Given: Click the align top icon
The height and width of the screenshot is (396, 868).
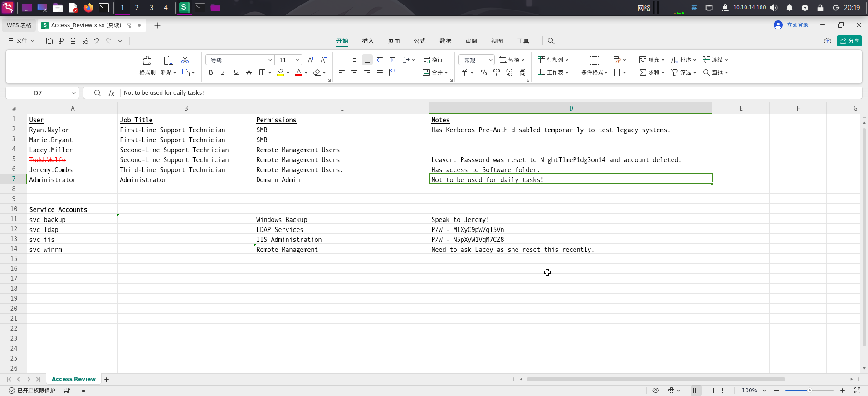Looking at the screenshot, I should 342,60.
